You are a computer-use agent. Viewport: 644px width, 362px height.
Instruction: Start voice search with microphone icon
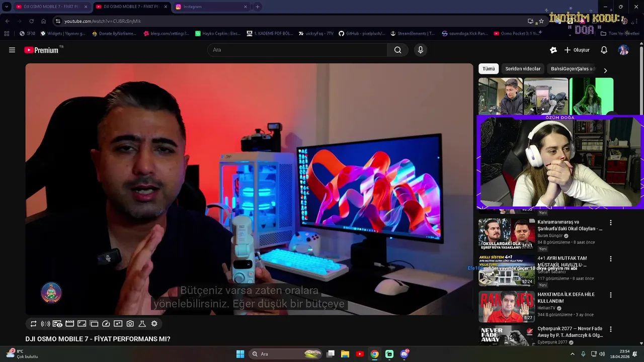pyautogui.click(x=421, y=50)
